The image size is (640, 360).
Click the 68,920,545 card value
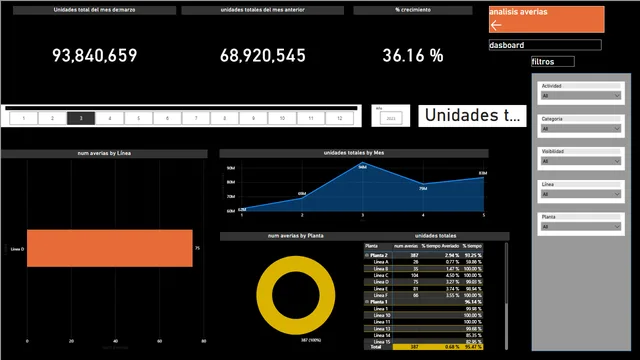[262, 56]
